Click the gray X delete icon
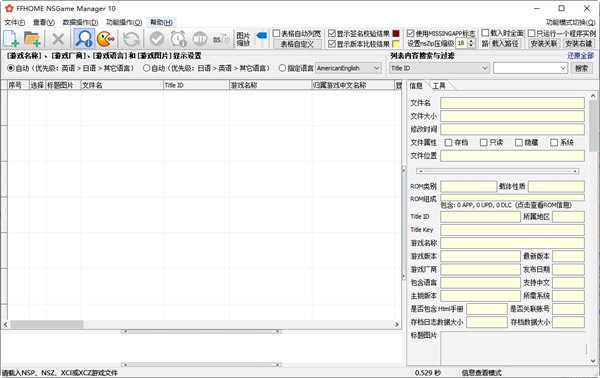 click(x=58, y=39)
